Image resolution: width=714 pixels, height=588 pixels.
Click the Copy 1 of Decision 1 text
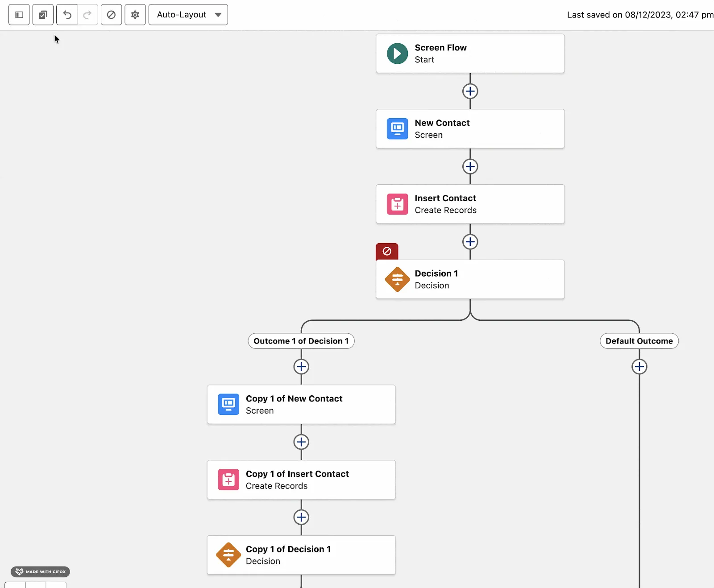pyautogui.click(x=288, y=549)
